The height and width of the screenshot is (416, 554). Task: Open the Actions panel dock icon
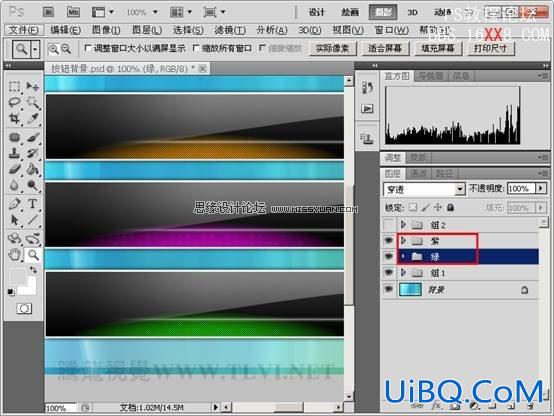point(367,109)
